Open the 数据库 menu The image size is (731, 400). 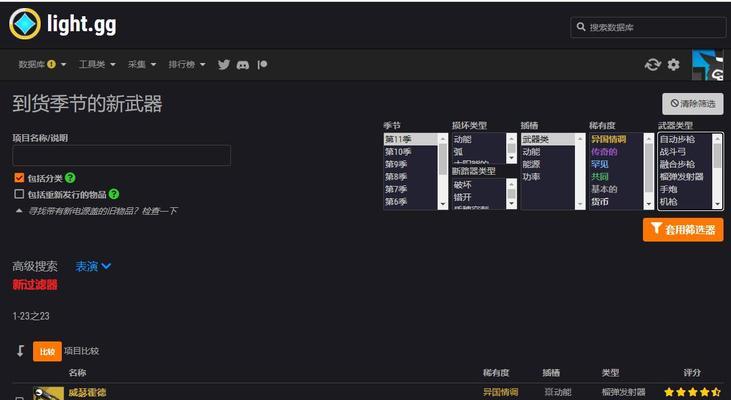coord(42,64)
